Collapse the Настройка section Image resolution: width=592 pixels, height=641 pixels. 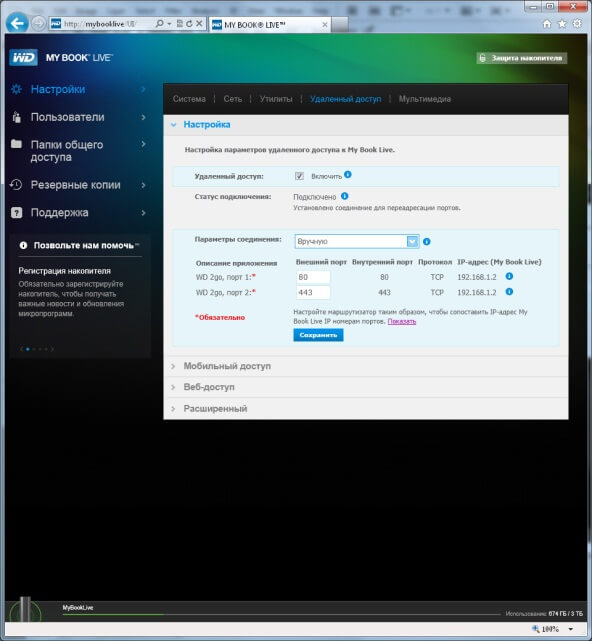click(x=206, y=125)
